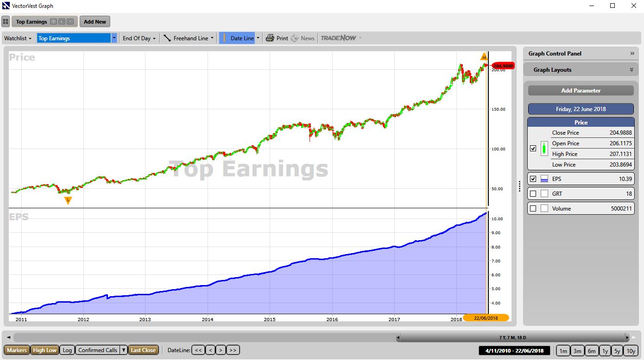644x360 pixels.
Task: Toggle the Date Line tool
Action: (238, 38)
